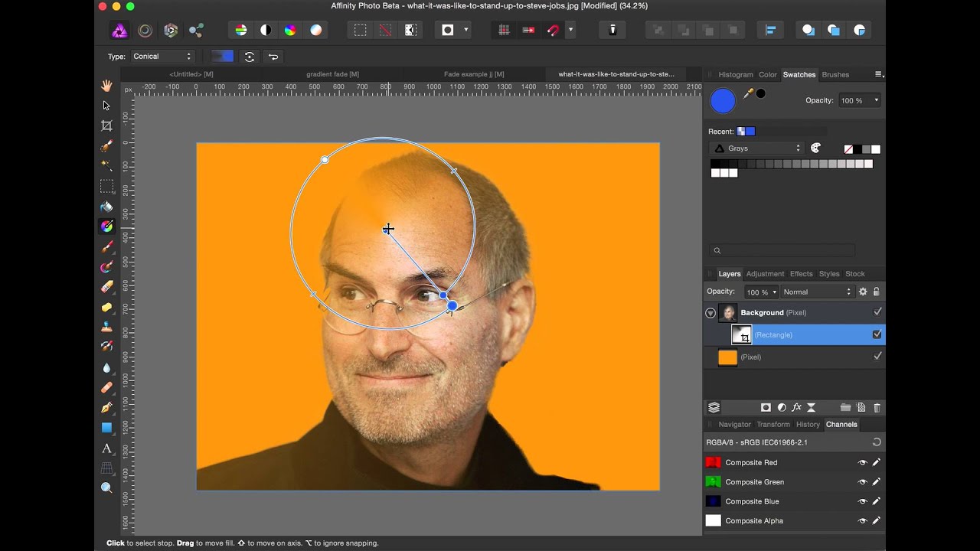Apply Auto White Balance from toolbar
The width and height of the screenshot is (980, 551).
click(315, 30)
